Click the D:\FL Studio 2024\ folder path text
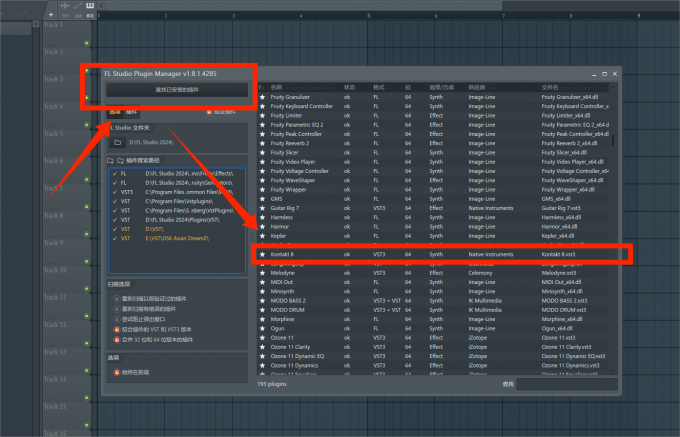Viewport: 680px width, 437px height. 151,143
